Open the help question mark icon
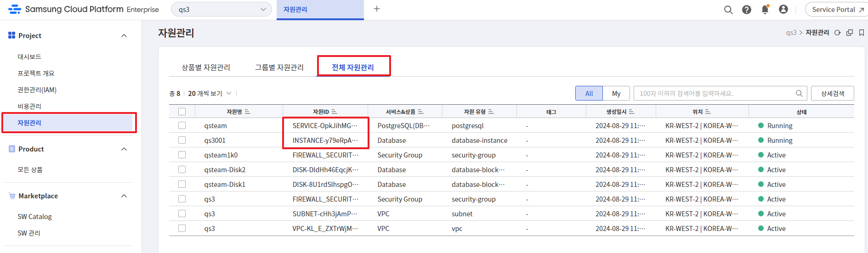The height and width of the screenshot is (253, 868). [747, 10]
